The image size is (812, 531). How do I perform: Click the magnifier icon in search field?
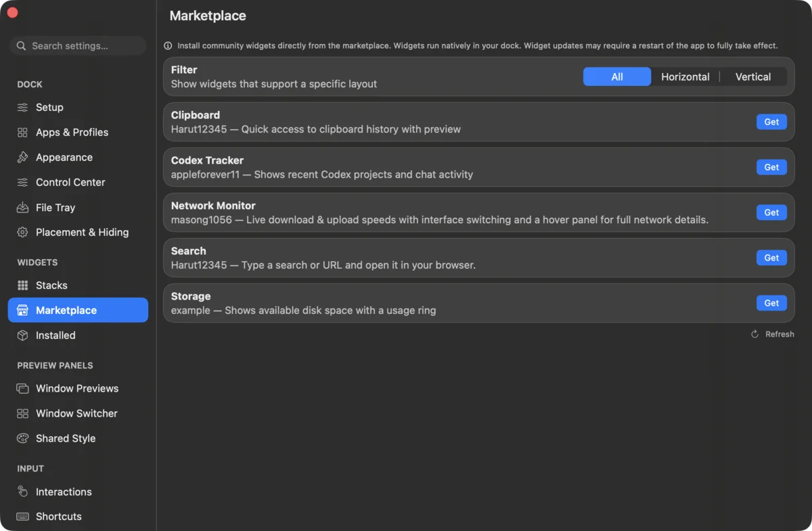click(22, 46)
